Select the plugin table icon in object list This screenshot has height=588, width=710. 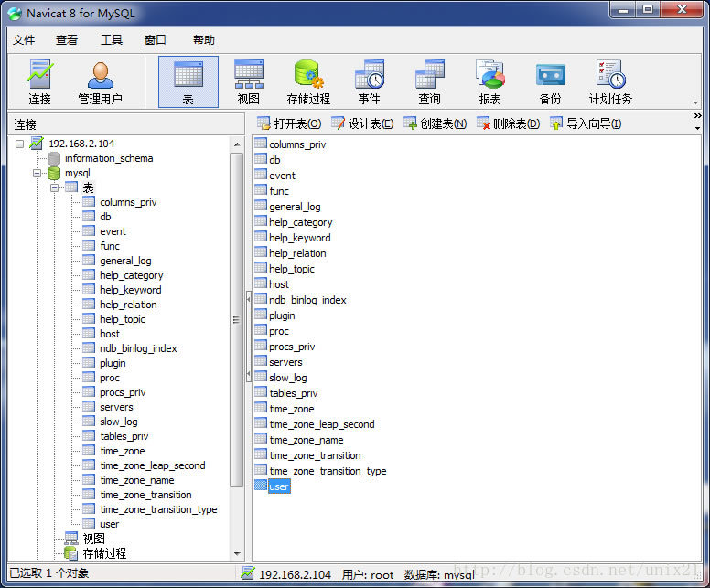(x=261, y=315)
